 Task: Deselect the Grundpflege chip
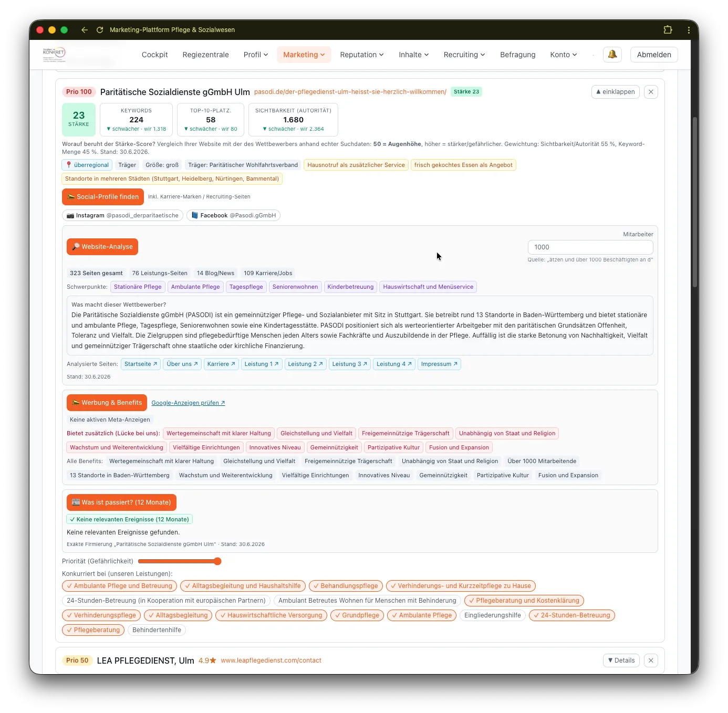(357, 615)
